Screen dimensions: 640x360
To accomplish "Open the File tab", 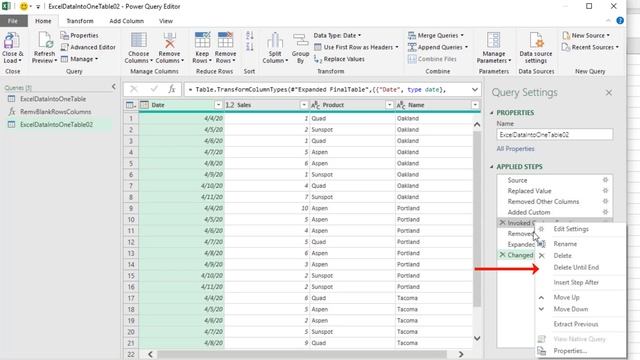I will (x=13, y=21).
